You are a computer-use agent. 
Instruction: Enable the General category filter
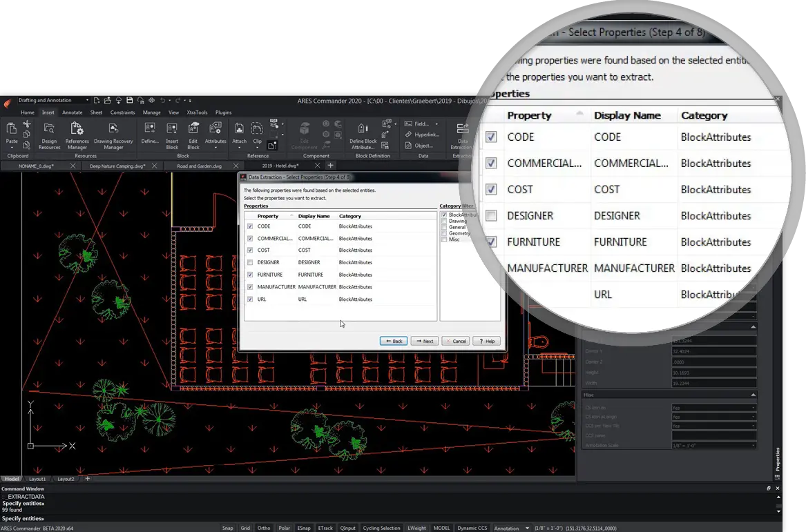coord(444,228)
